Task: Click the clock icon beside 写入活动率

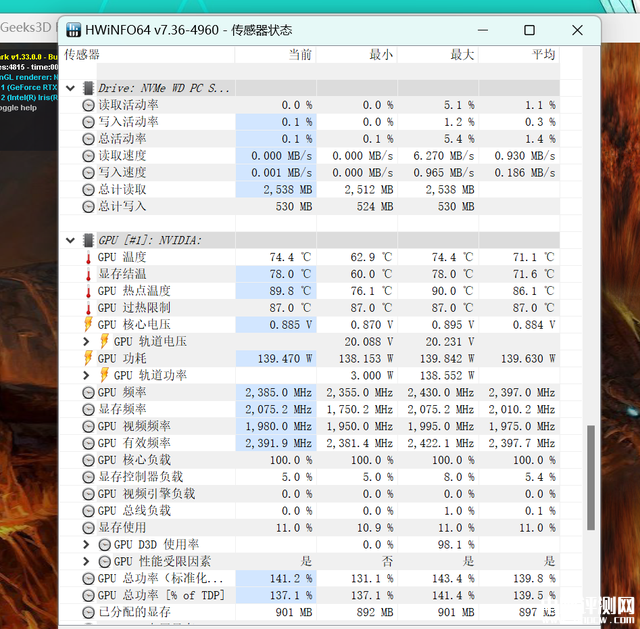Action: [88, 122]
